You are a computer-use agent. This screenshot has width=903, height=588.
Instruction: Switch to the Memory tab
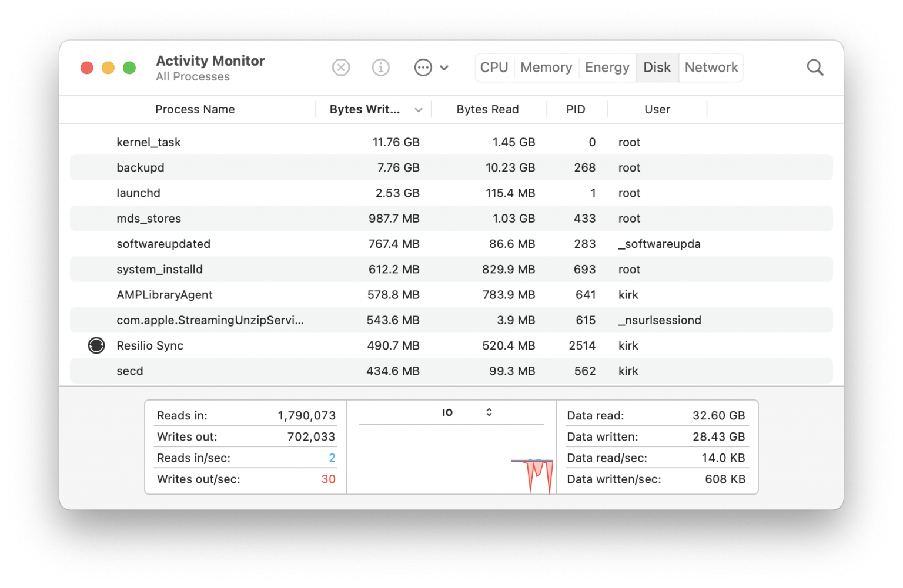coord(546,68)
